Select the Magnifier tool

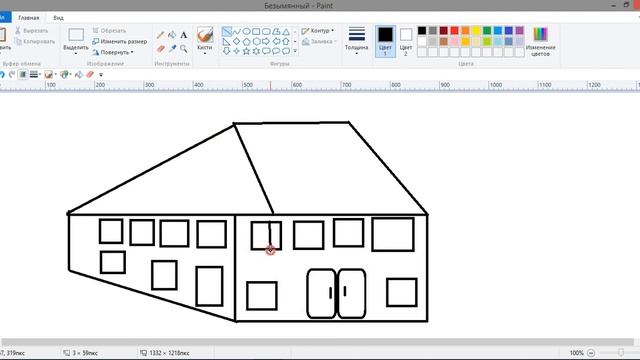point(184,49)
